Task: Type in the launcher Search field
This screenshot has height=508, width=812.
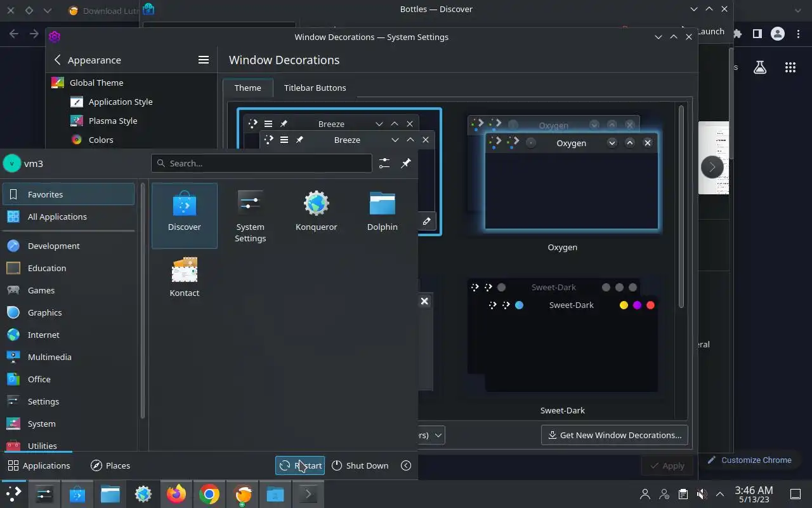Action: [x=261, y=163]
